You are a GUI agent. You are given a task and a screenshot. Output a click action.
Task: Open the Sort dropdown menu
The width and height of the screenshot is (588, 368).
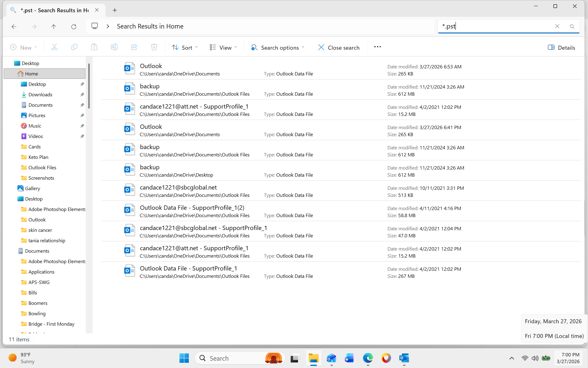[185, 47]
